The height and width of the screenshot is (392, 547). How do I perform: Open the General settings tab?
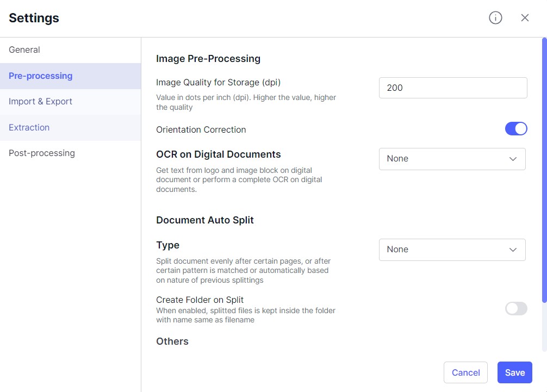click(24, 50)
